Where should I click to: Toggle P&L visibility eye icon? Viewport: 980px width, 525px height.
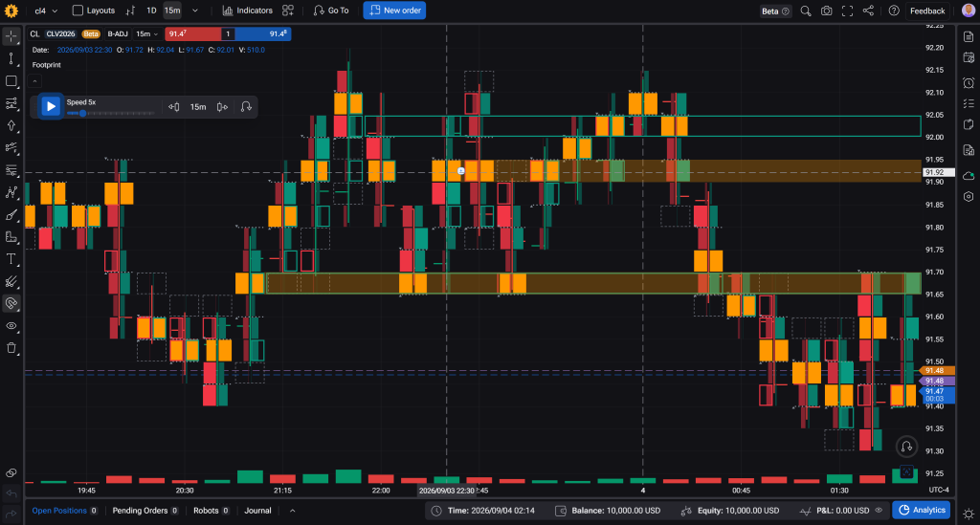coord(879,510)
